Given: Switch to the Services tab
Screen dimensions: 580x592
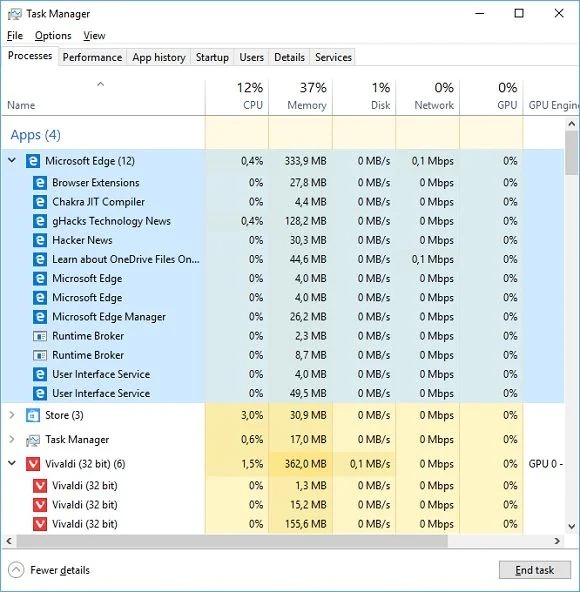Looking at the screenshot, I should (333, 57).
